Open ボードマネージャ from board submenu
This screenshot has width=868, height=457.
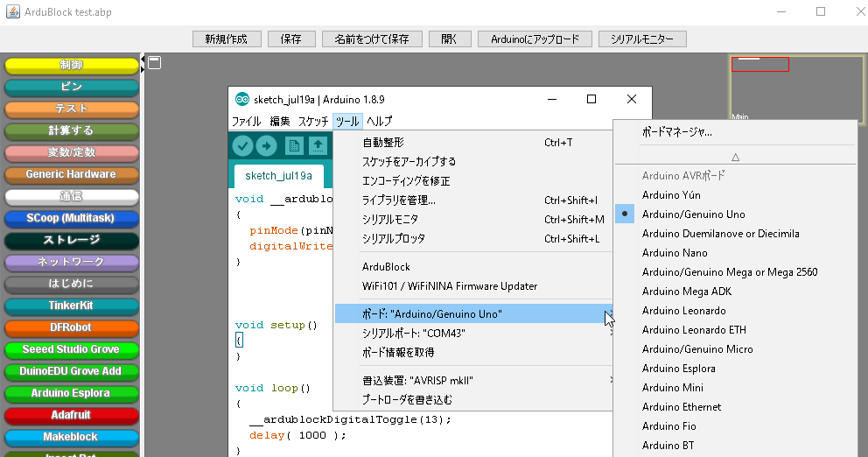point(735,132)
